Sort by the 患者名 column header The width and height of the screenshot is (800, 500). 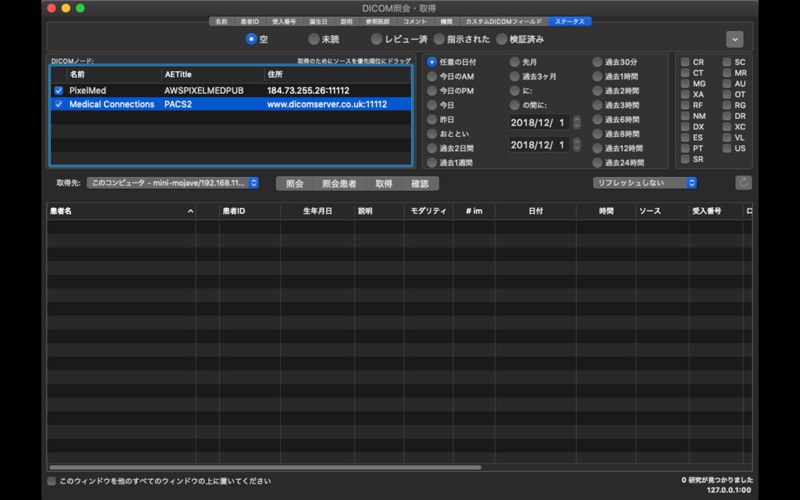121,211
